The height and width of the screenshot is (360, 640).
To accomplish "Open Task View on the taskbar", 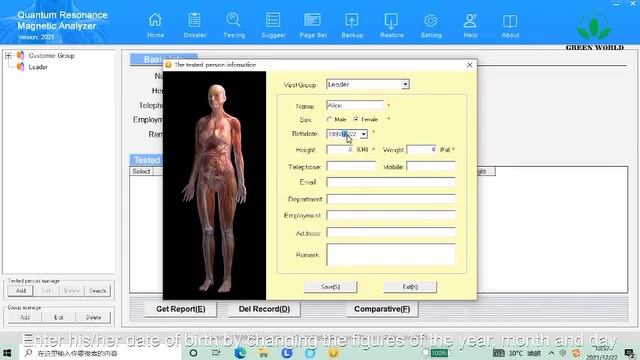I will (x=216, y=353).
